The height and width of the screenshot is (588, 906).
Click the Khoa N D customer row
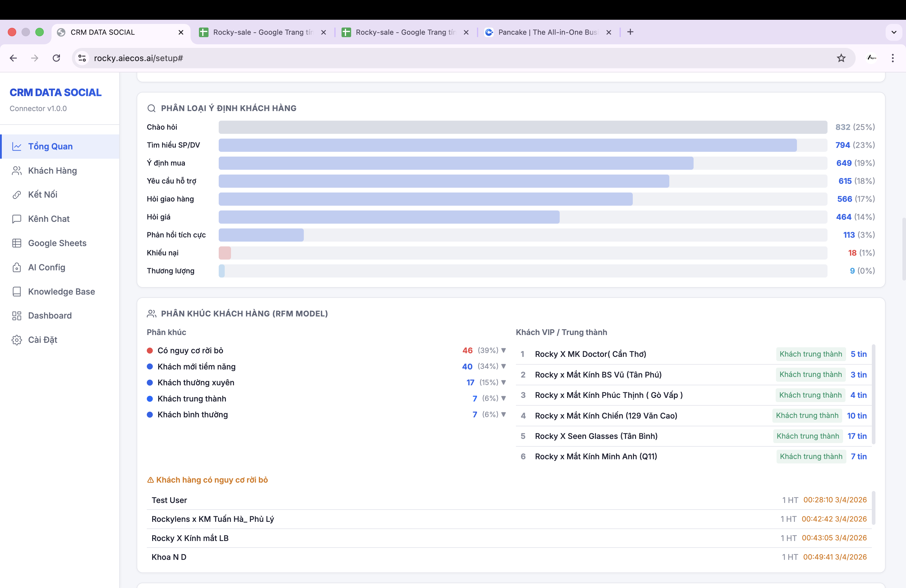point(509,557)
